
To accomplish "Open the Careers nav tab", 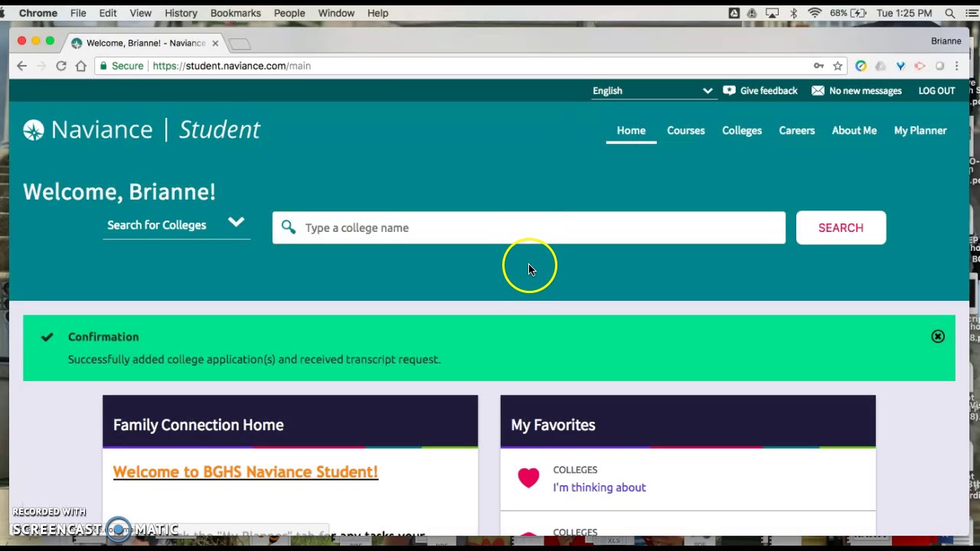I will click(797, 130).
